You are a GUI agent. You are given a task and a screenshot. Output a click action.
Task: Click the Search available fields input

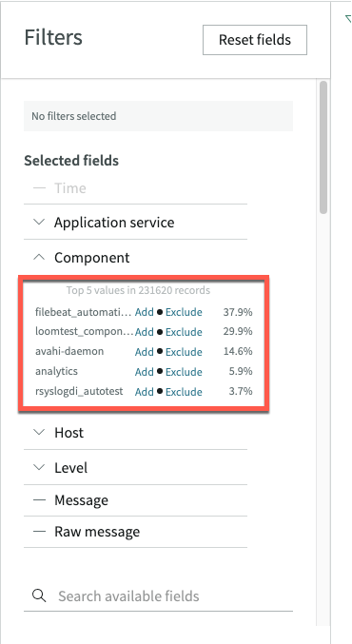[158, 595]
